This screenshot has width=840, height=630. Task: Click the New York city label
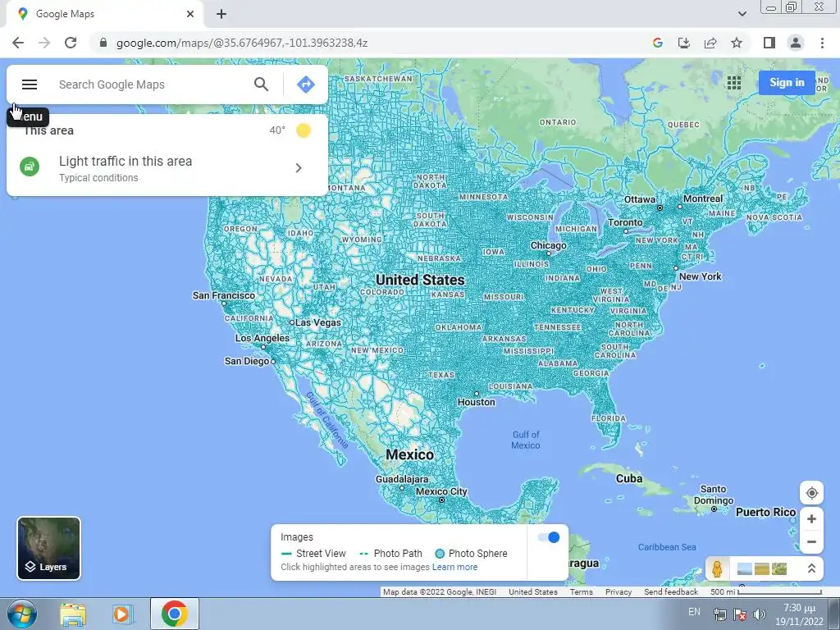click(x=701, y=276)
